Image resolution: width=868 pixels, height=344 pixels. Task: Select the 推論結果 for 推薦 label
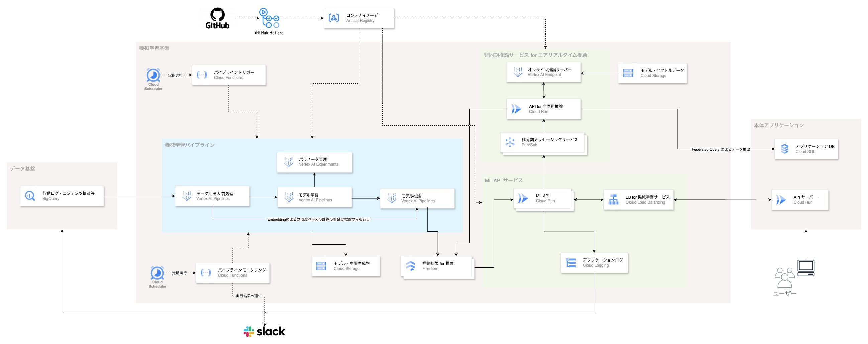click(438, 263)
